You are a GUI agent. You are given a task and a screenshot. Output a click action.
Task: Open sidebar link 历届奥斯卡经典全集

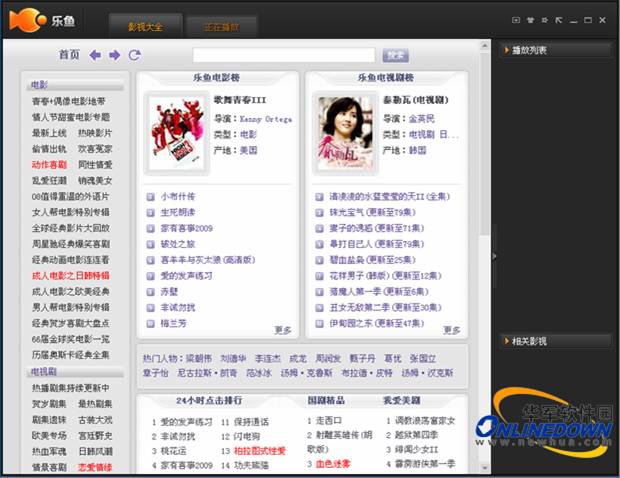(x=70, y=355)
